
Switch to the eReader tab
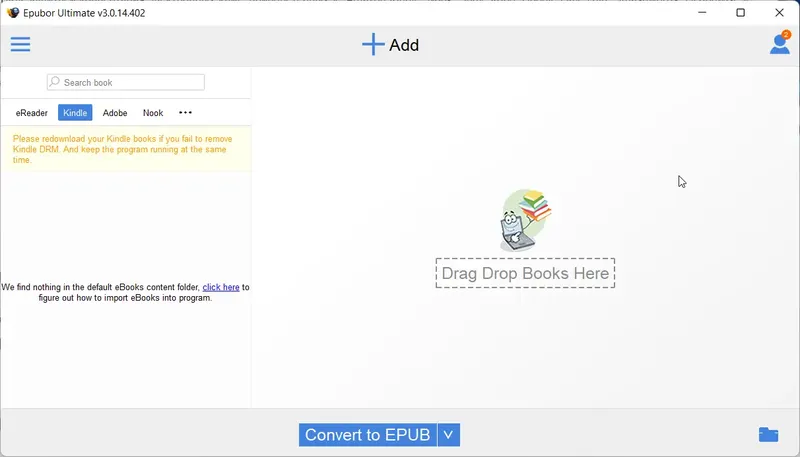(32, 113)
